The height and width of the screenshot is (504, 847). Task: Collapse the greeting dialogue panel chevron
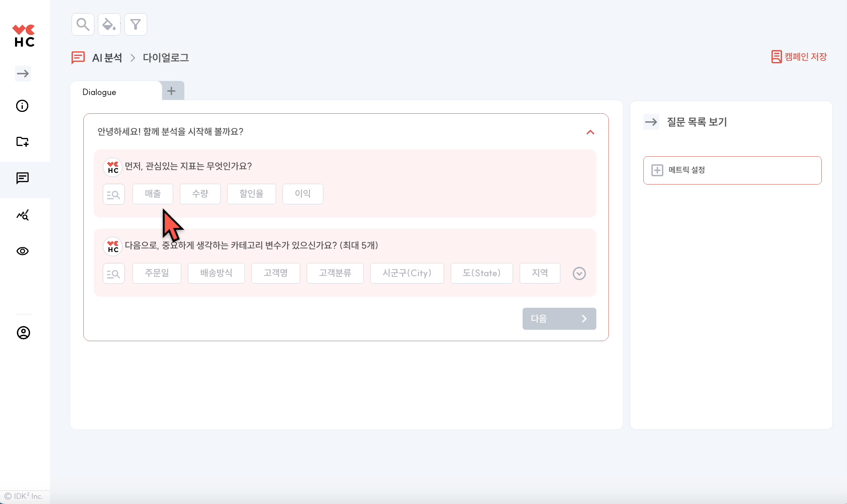[590, 132]
